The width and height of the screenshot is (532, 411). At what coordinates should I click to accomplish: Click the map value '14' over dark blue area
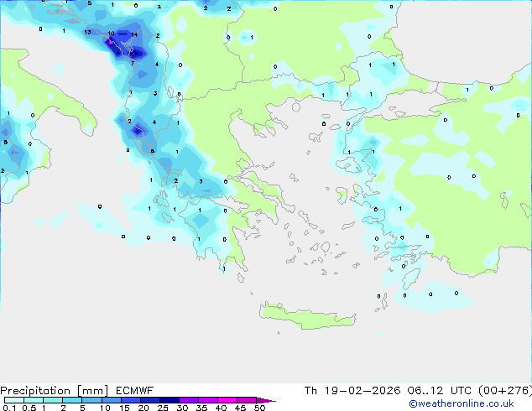click(134, 34)
